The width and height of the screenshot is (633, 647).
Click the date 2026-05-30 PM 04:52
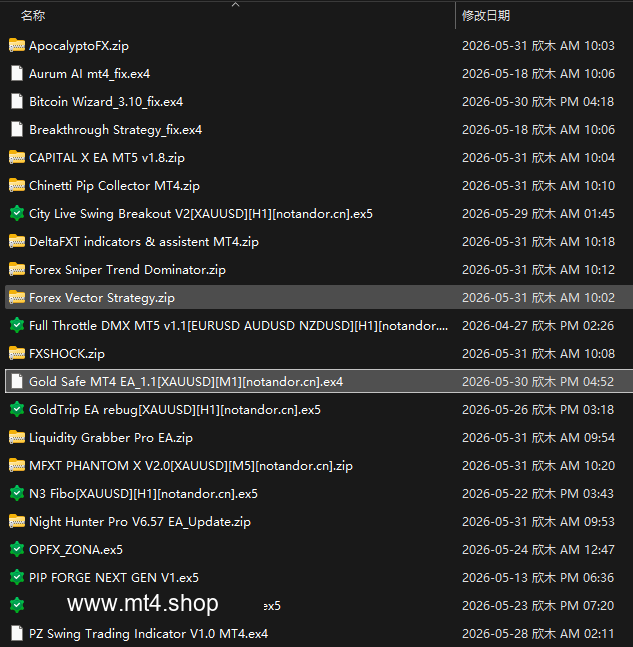(538, 382)
